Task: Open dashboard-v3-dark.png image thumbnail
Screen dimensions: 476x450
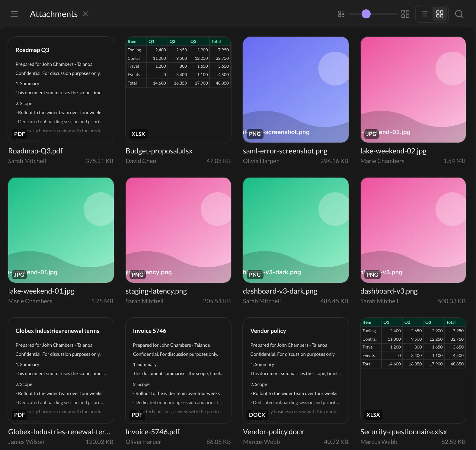Action: coord(296,230)
